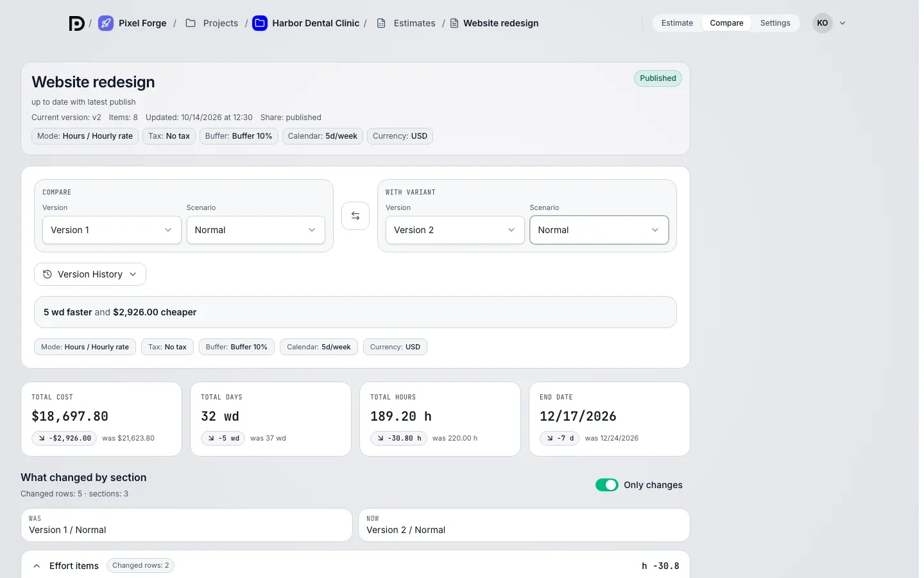Open the Compare Scenario Normal dropdown
The height and width of the screenshot is (578, 924).
pos(256,230)
